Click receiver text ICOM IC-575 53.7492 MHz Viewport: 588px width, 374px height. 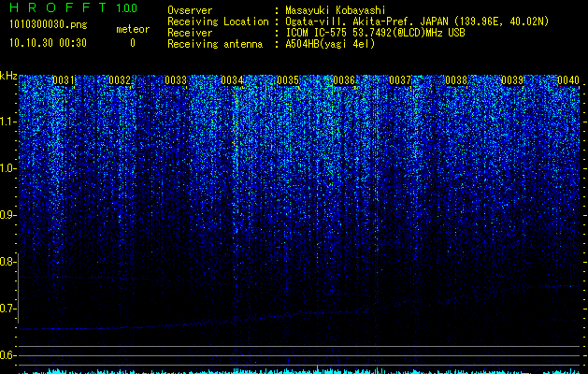point(375,33)
